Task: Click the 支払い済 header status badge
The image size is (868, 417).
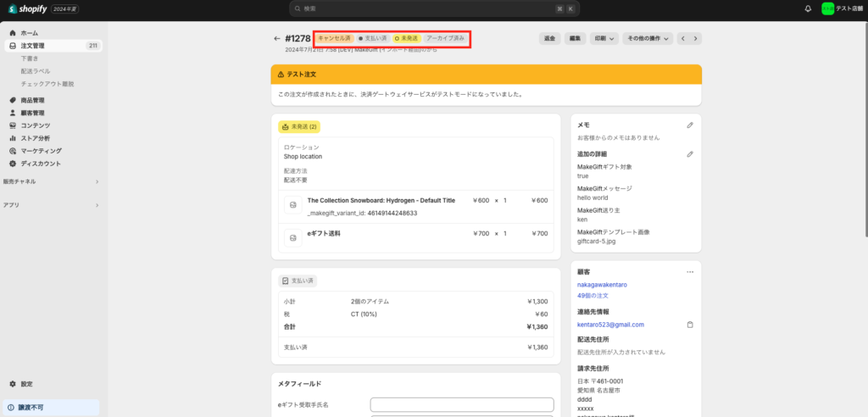Action: [373, 38]
